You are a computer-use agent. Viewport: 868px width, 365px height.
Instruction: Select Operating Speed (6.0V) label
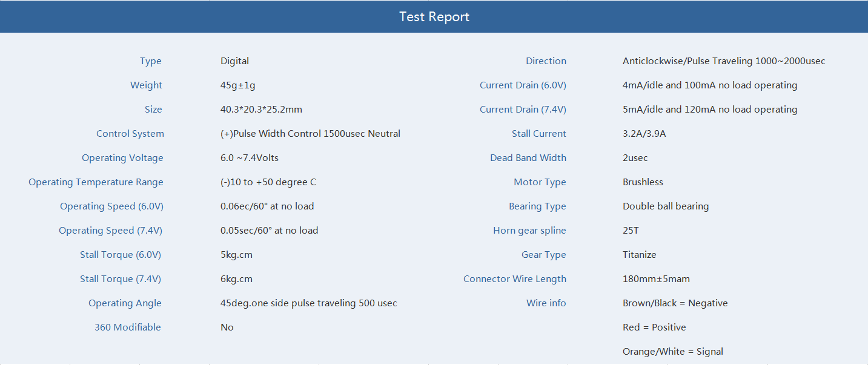click(x=111, y=206)
